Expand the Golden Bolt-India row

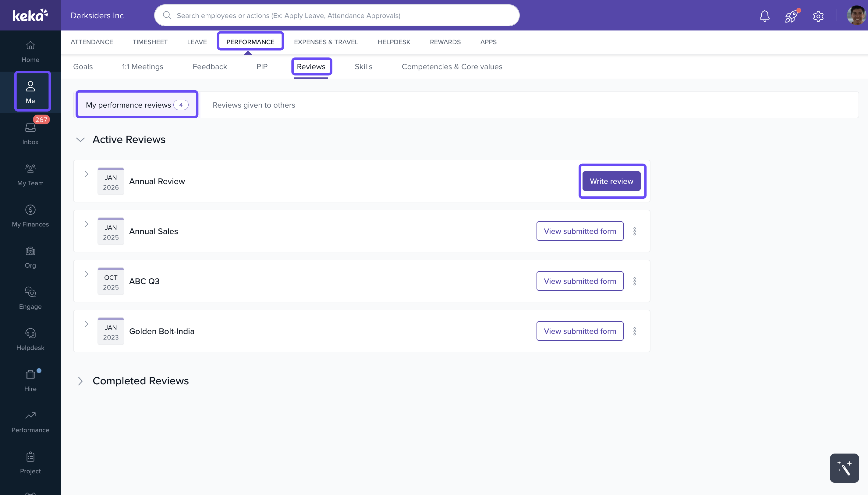coord(86,324)
